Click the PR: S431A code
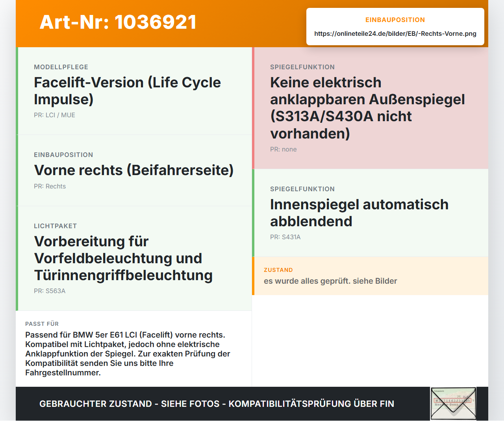The image size is (504, 421). [285, 237]
